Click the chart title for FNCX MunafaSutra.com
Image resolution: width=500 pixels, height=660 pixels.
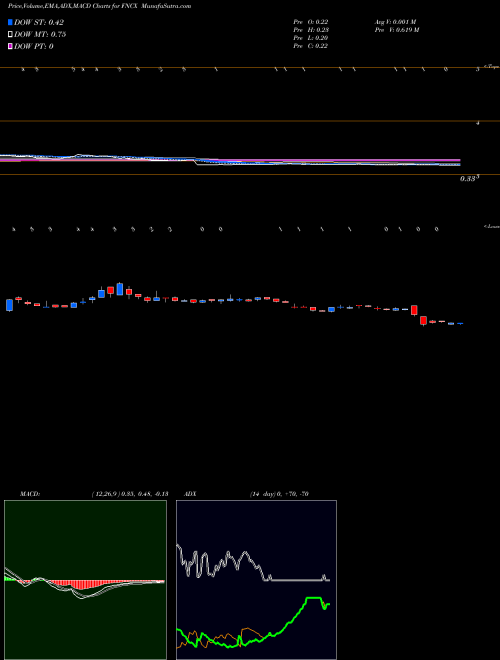(x=99, y=7)
